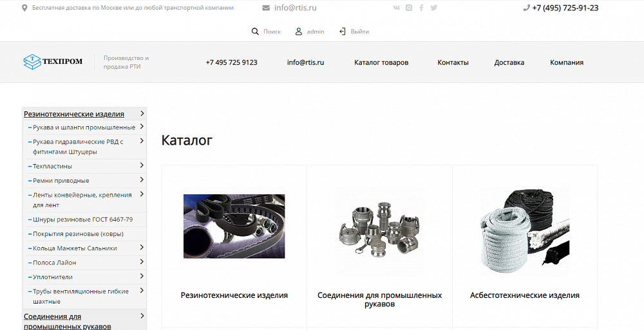The height and width of the screenshot is (330, 644).
Task: Expand the Ремни приводные chevron
Action: pos(142,179)
